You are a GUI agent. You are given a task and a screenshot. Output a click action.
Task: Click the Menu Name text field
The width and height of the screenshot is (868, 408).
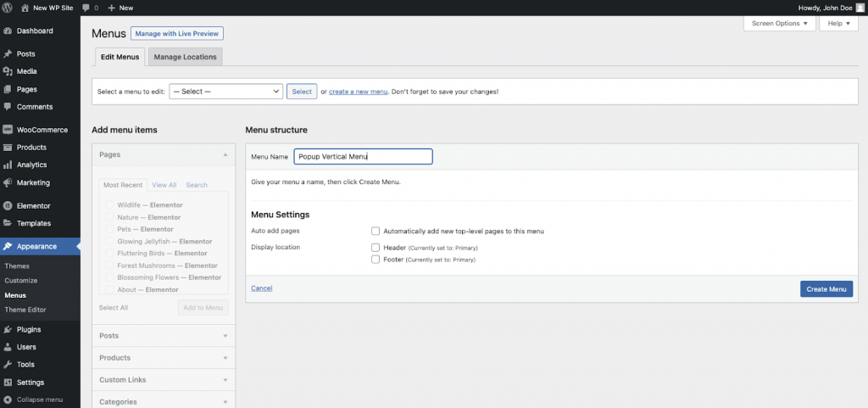363,157
